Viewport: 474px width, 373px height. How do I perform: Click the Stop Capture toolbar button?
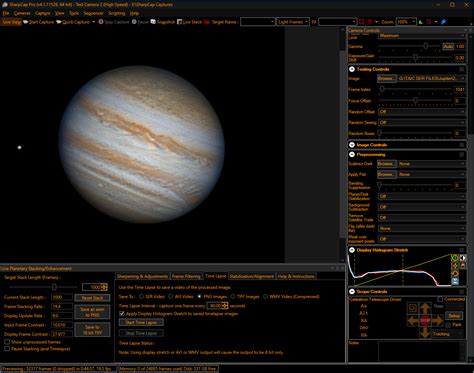point(114,22)
